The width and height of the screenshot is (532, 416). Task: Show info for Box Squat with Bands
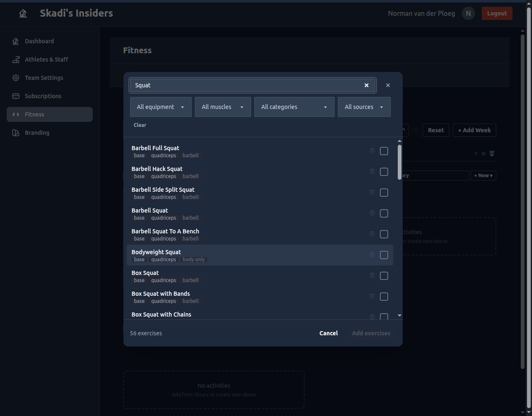pos(372,296)
